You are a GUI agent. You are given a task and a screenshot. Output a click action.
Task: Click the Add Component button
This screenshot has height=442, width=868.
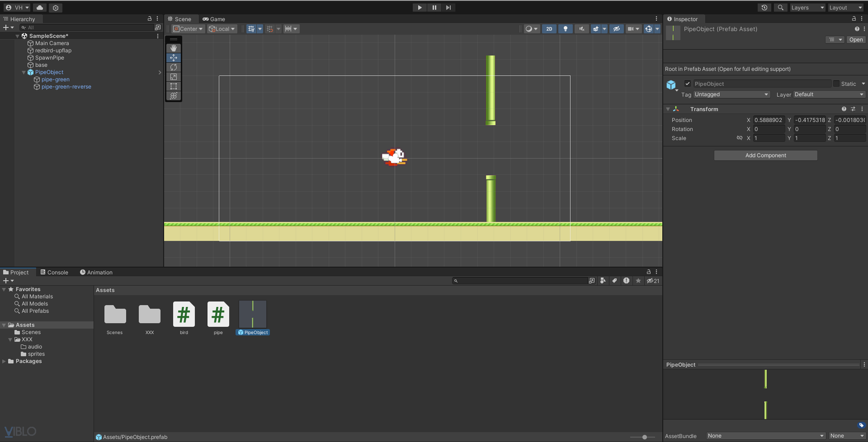pyautogui.click(x=765, y=155)
